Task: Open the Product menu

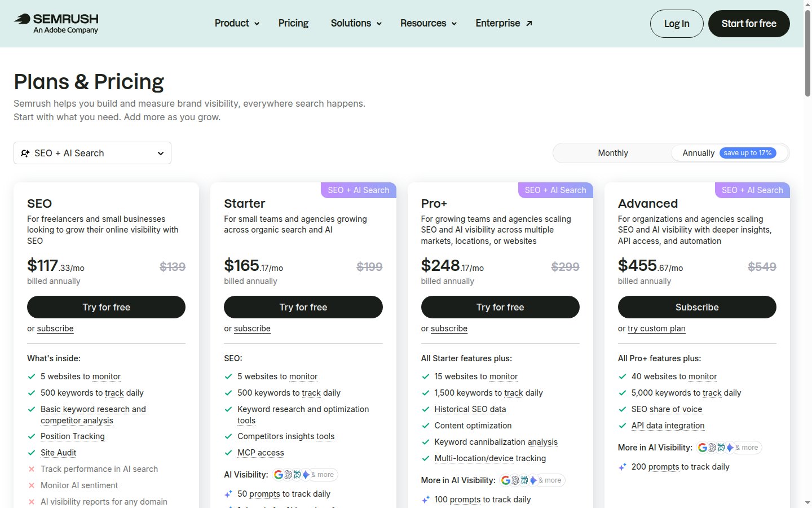Action: click(x=237, y=23)
